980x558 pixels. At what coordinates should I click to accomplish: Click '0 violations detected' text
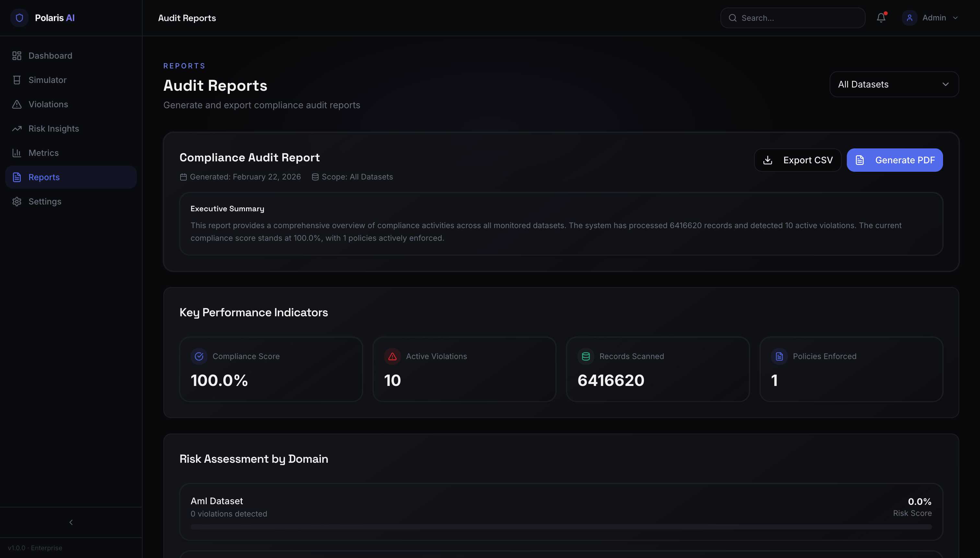click(229, 514)
